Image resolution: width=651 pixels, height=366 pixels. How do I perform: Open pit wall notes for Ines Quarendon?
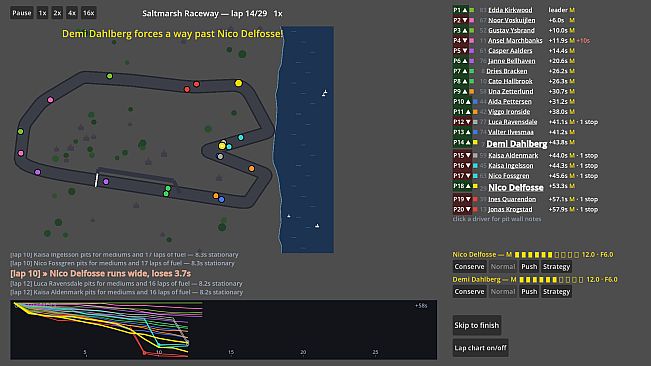(512, 199)
